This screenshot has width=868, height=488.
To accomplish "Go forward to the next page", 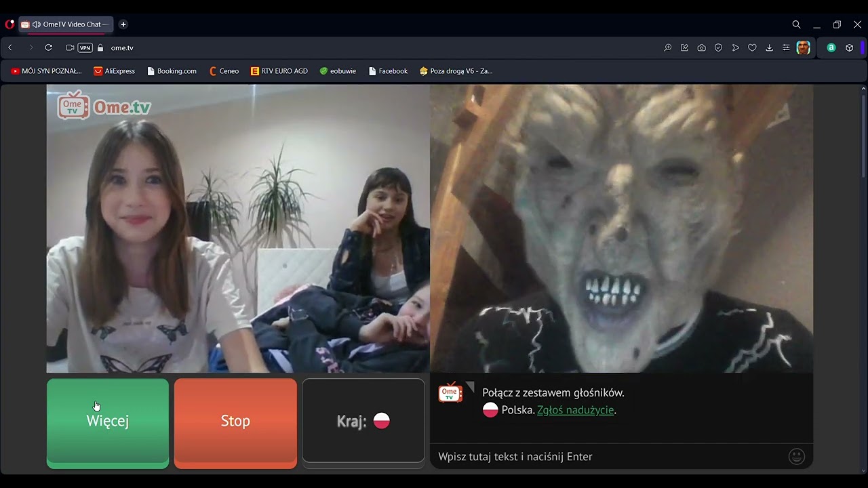I will 31,48.
